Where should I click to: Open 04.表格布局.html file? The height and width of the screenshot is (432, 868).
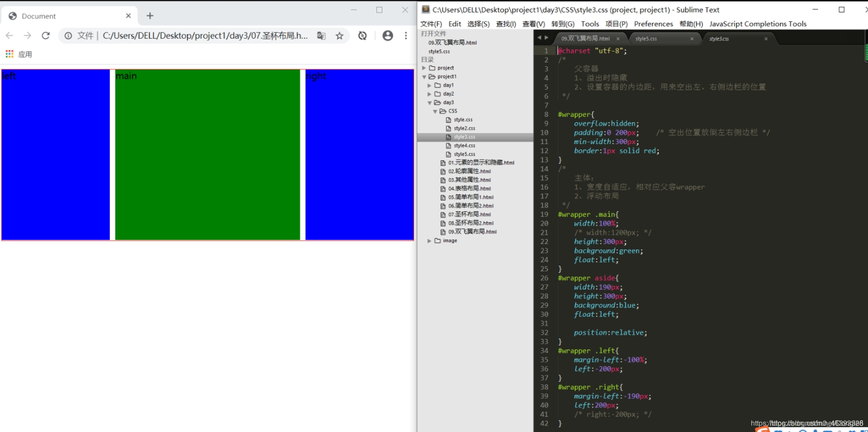[x=469, y=189]
